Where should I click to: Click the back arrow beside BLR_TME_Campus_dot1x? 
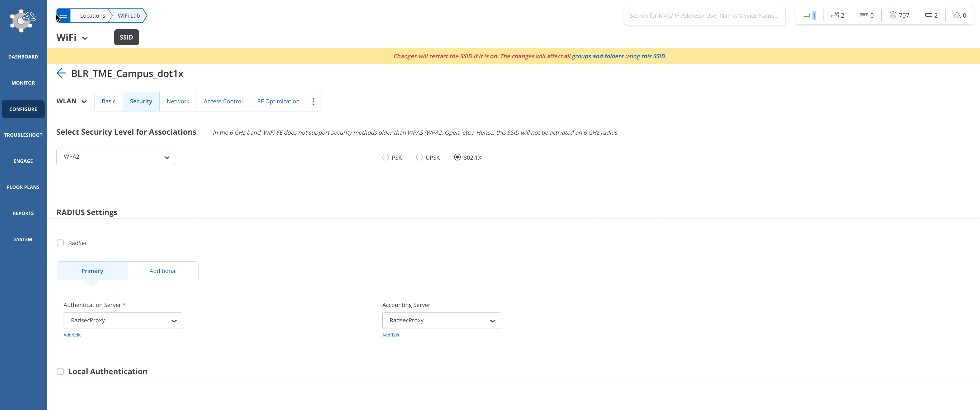[61, 73]
